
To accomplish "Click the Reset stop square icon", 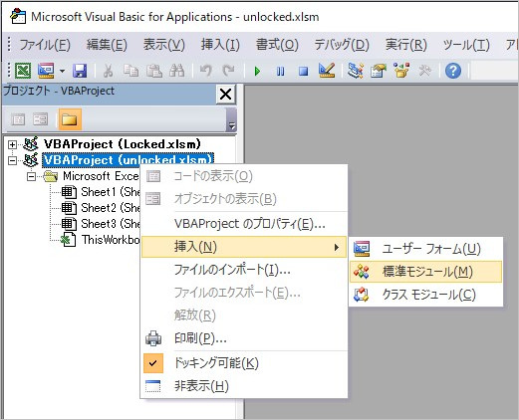I will (x=303, y=71).
